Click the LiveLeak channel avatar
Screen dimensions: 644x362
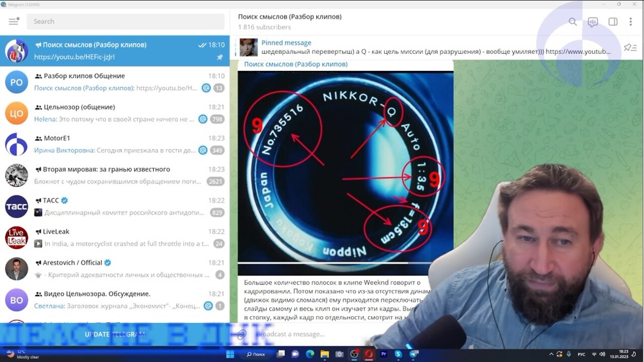(17, 238)
